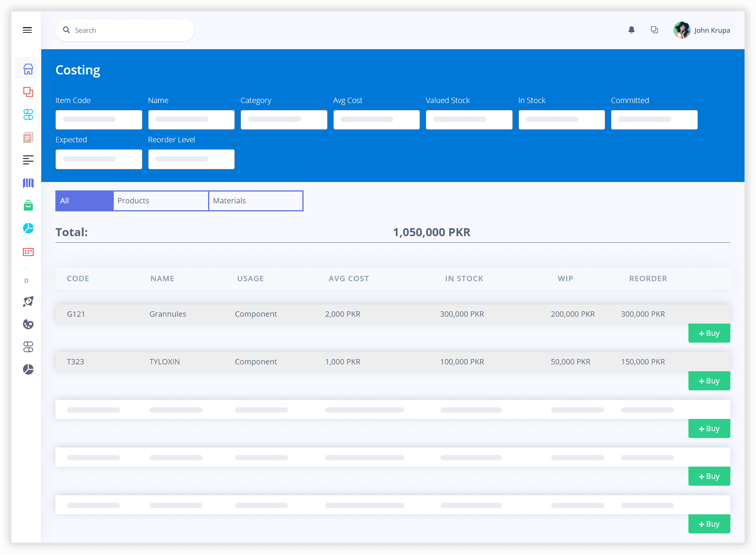The width and height of the screenshot is (756, 554).
Task: Click the red calendar grid sidebar icon
Action: click(28, 252)
